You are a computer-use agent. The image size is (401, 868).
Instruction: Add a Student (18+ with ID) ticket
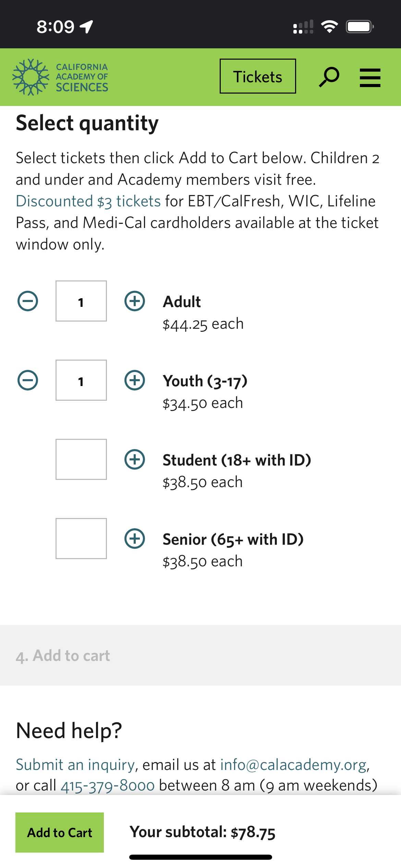pyautogui.click(x=135, y=460)
